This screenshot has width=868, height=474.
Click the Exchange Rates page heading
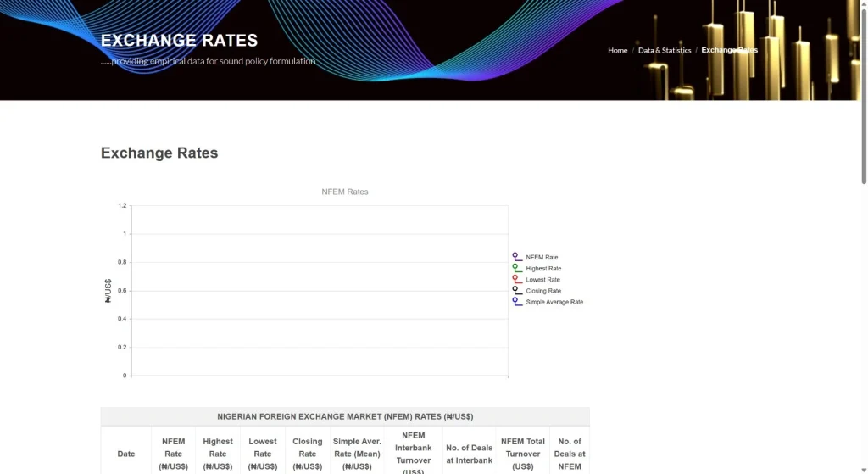[x=159, y=153]
